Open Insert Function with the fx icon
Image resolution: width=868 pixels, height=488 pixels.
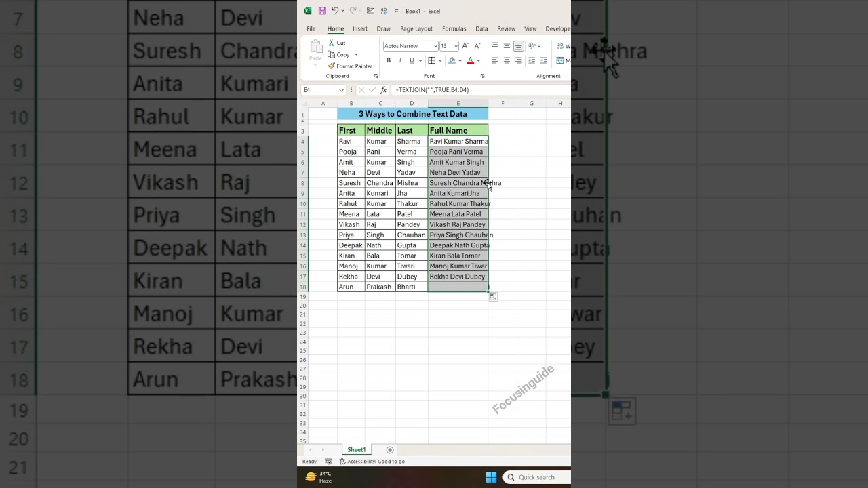[383, 89]
